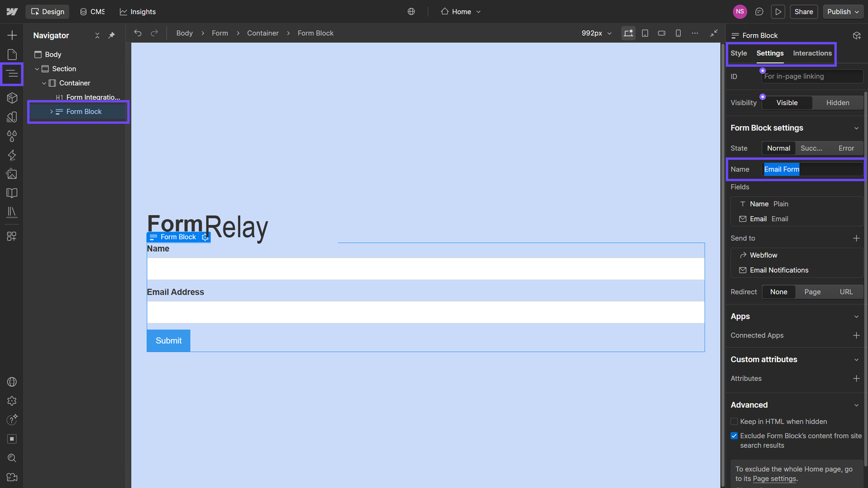868x488 pixels.
Task: Click the Share button
Action: point(803,11)
